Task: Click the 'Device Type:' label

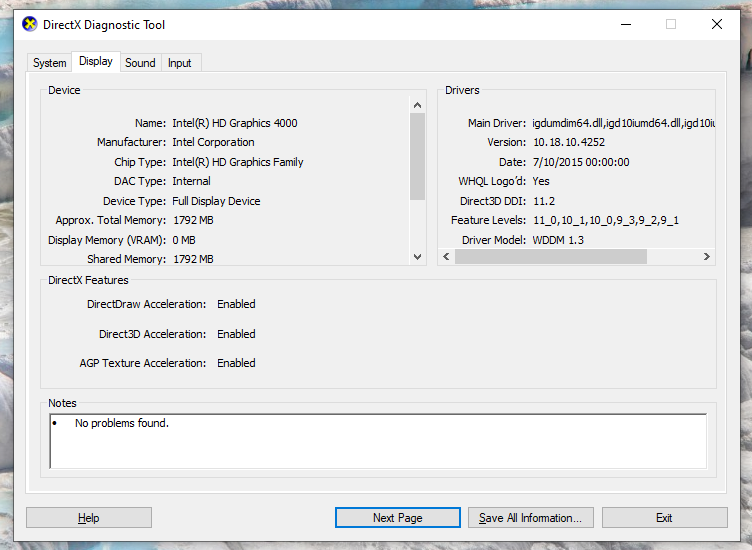Action: click(x=134, y=201)
